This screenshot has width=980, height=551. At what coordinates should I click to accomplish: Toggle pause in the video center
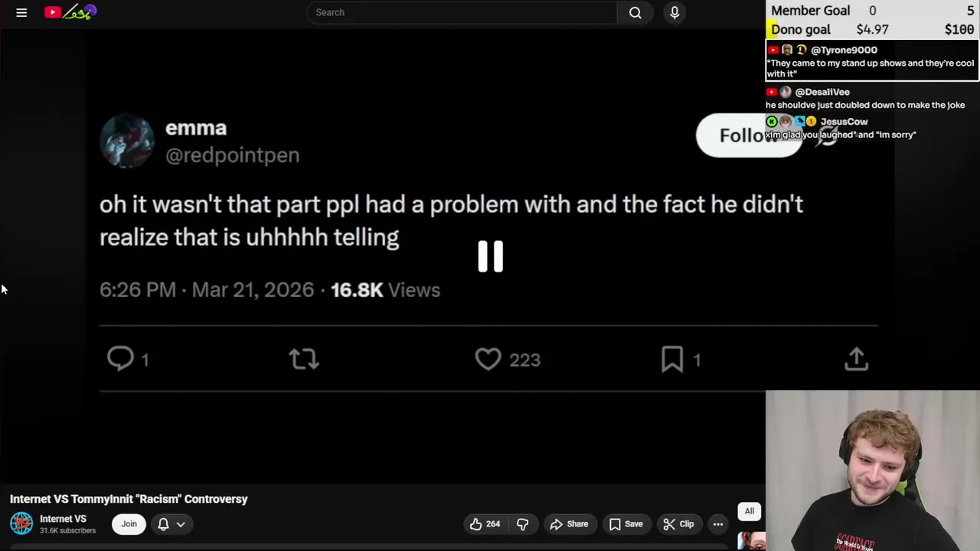pyautogui.click(x=490, y=256)
